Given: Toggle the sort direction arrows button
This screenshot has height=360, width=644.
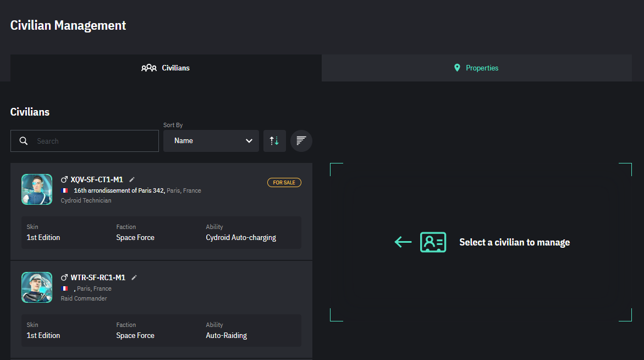Looking at the screenshot, I should 274,141.
